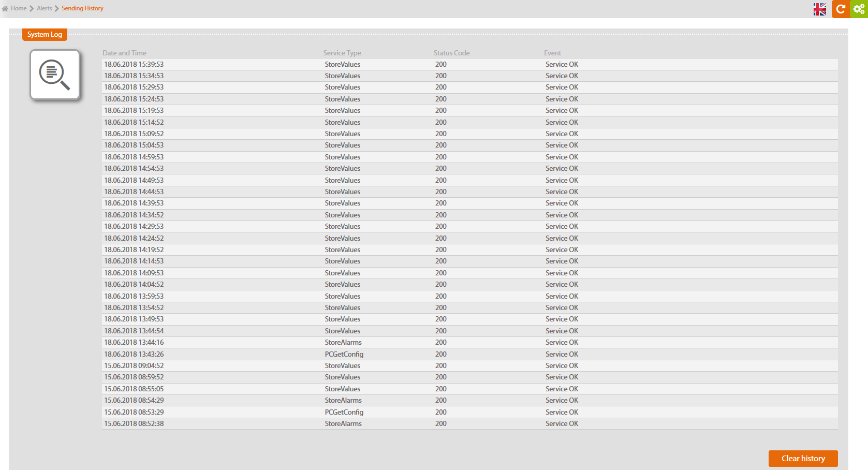Click the orange refresh icon
868x470 pixels.
(841, 9)
